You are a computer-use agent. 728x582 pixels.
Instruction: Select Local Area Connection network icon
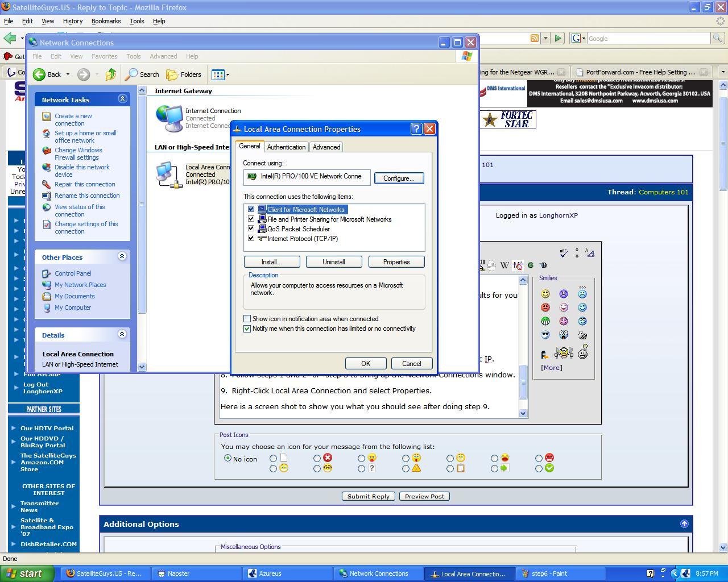pyautogui.click(x=169, y=174)
